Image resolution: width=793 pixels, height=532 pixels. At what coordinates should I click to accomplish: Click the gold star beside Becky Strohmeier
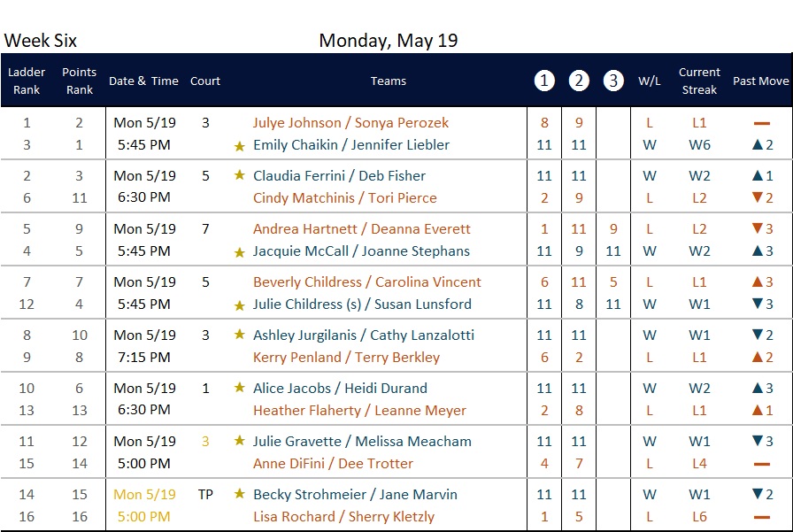tap(239, 493)
